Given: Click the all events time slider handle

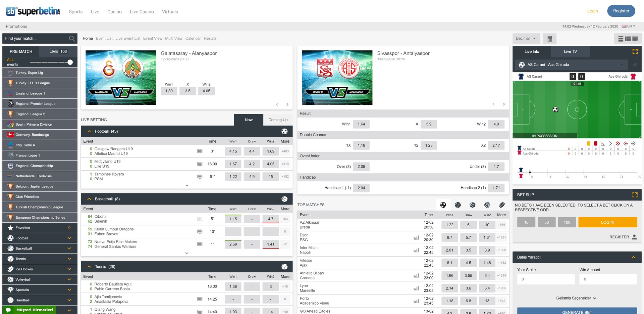Looking at the screenshot, I should [x=70, y=62].
